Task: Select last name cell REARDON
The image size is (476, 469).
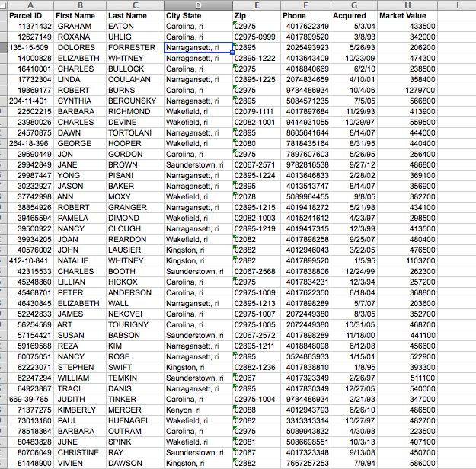Action: (x=135, y=239)
